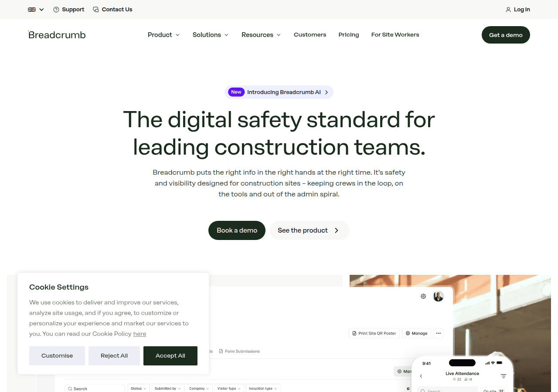Open the three-dots more options menu
The width and height of the screenshot is (558, 392).
point(439,334)
